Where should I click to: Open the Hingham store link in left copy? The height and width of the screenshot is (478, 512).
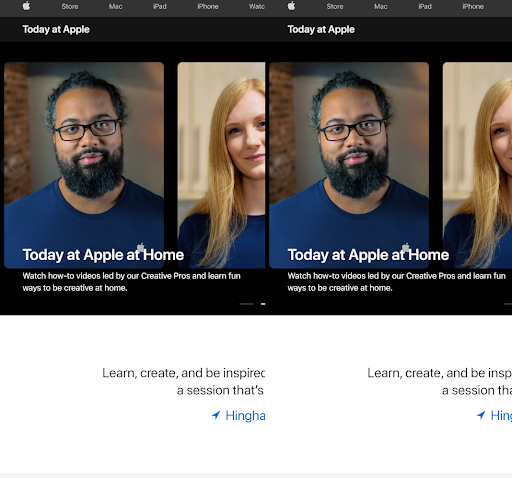click(x=245, y=416)
